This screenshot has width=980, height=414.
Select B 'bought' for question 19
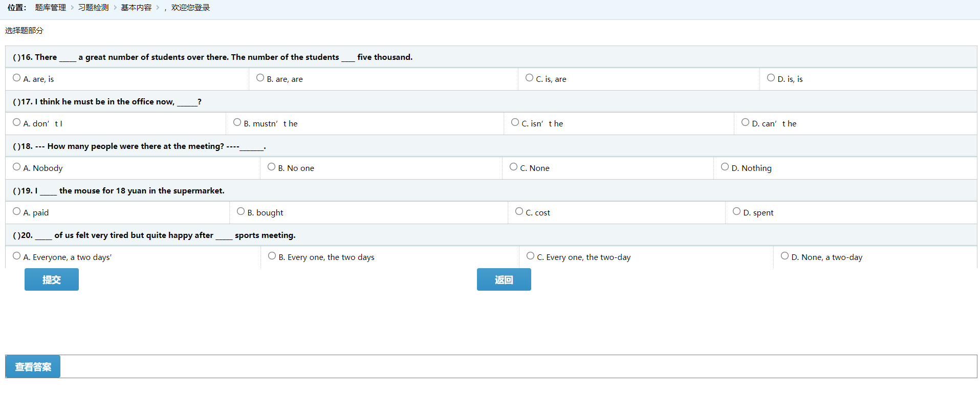click(x=241, y=211)
